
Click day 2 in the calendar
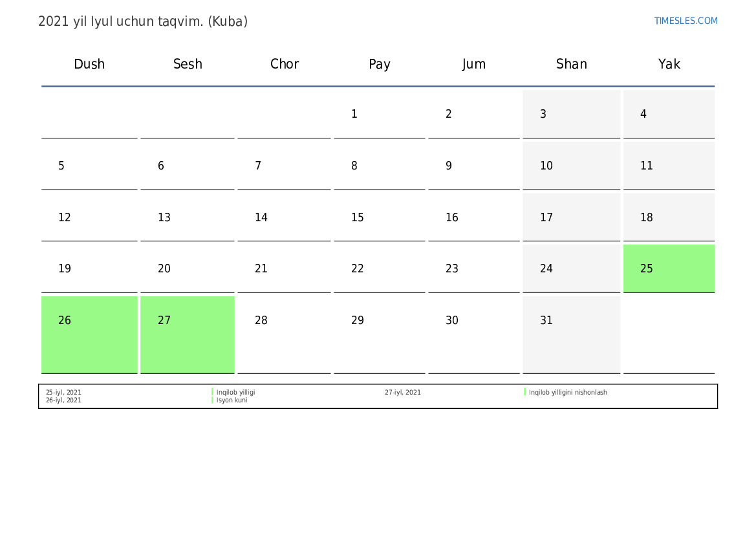click(x=474, y=114)
